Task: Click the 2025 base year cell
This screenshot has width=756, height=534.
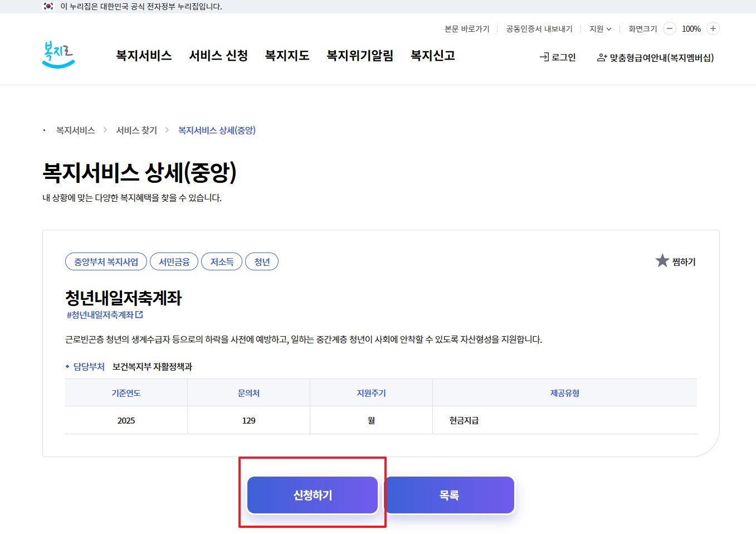Action: pos(126,420)
